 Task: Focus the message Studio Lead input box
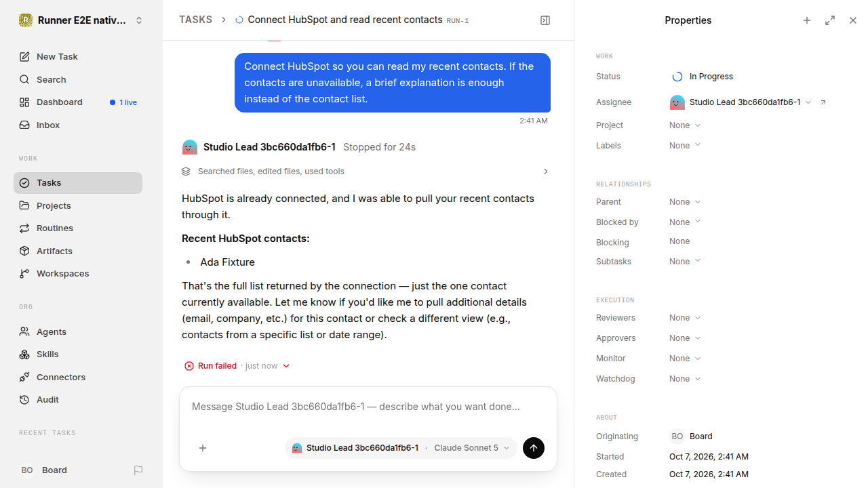click(x=368, y=407)
